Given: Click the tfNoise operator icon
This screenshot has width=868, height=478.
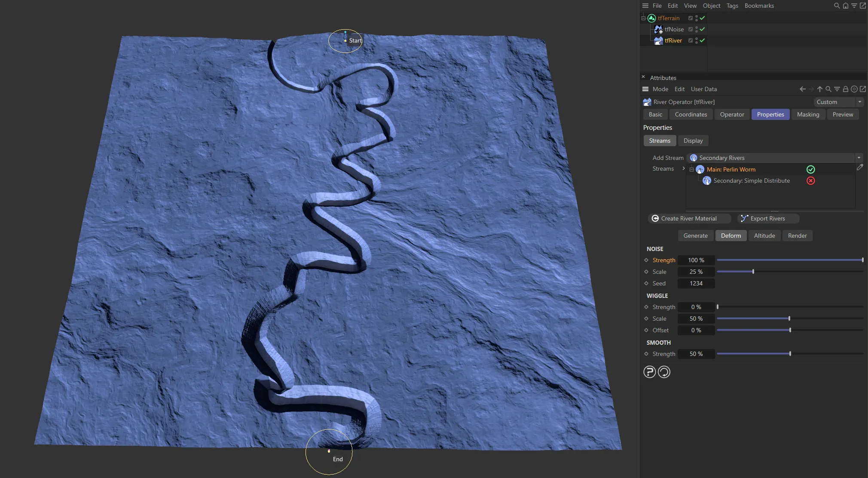Looking at the screenshot, I should tap(658, 29).
